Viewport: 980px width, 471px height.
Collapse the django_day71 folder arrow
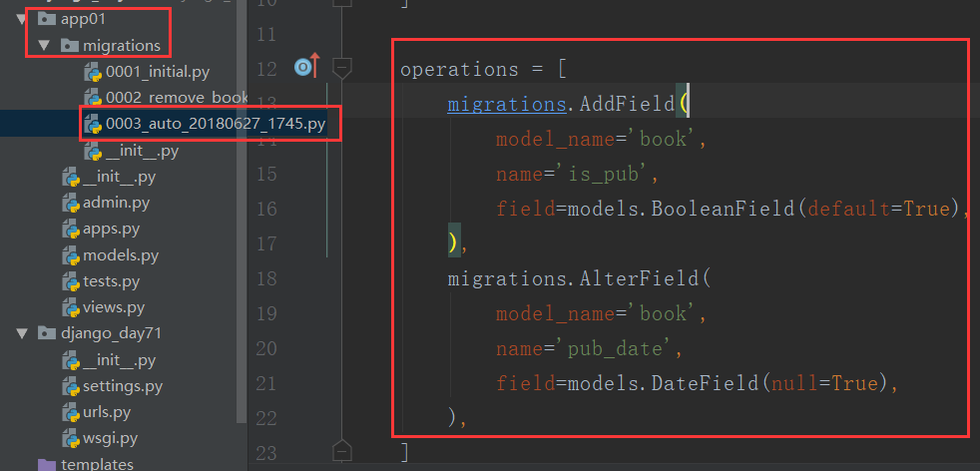point(22,333)
